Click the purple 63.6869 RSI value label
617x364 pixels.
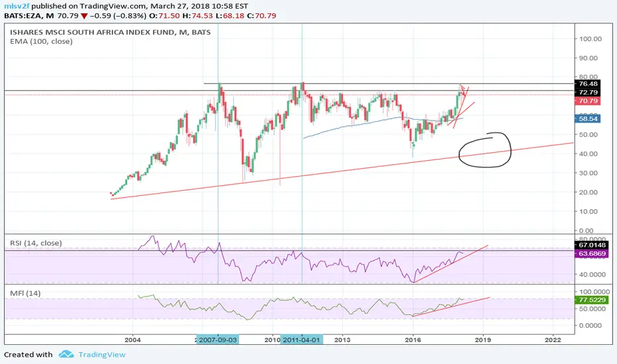tap(592, 254)
